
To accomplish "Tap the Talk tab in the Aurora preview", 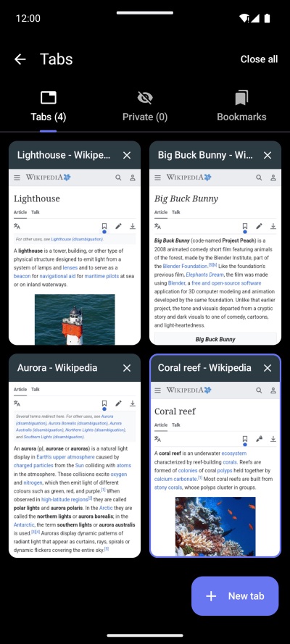I will coord(36,389).
